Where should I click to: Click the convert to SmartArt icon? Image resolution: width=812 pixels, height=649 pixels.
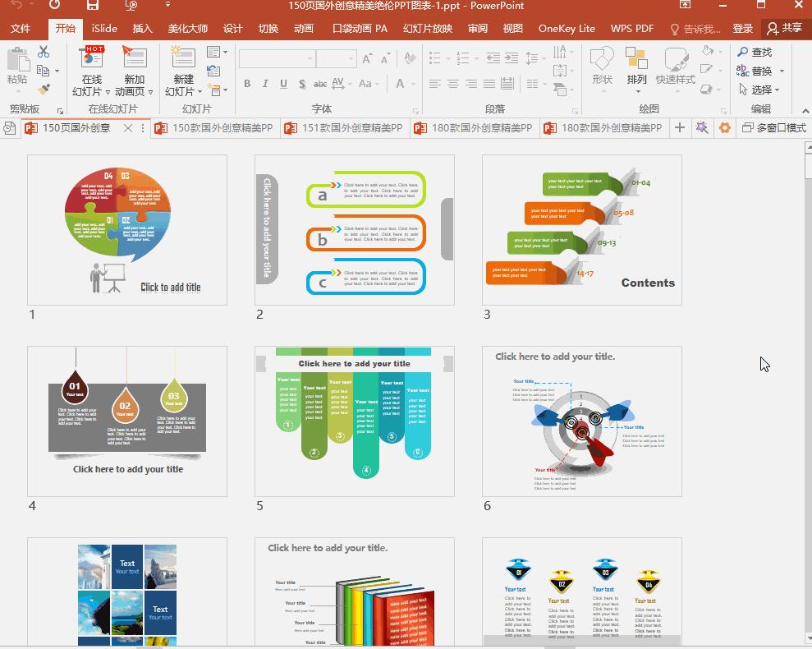(560, 90)
